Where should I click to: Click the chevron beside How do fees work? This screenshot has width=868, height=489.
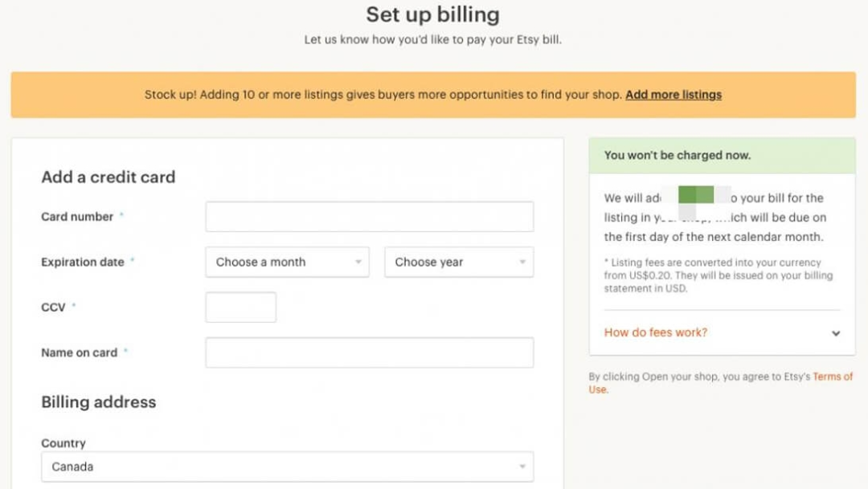(836, 333)
